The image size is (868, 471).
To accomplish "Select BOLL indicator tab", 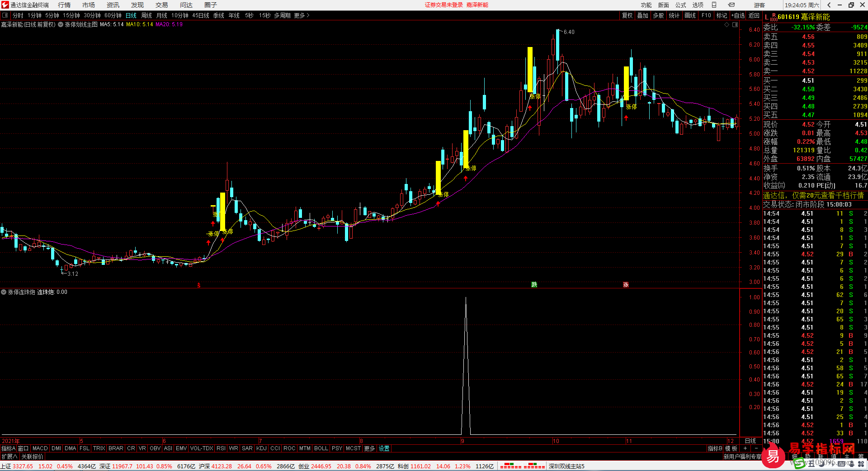I will tap(321, 448).
